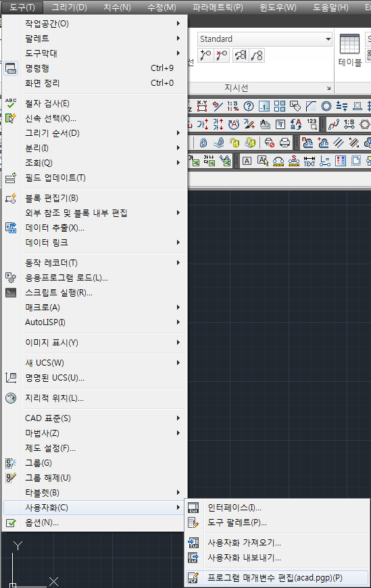The width and height of the screenshot is (371, 588).
Task: Choose 데이터 추출(X)...
Action: point(95,228)
